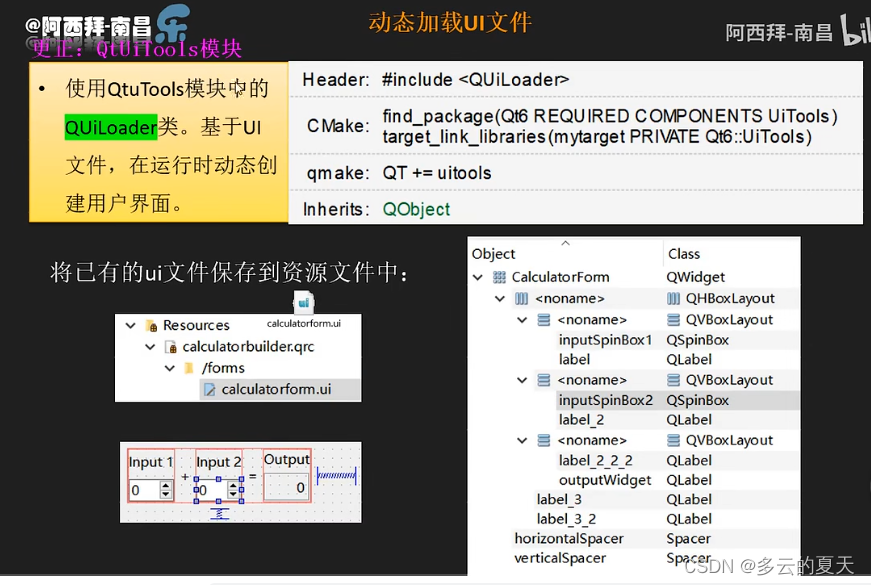This screenshot has height=585, width=871.
Task: Click QSpinBox class cell beside inputSpinBox1
Action: (x=697, y=340)
